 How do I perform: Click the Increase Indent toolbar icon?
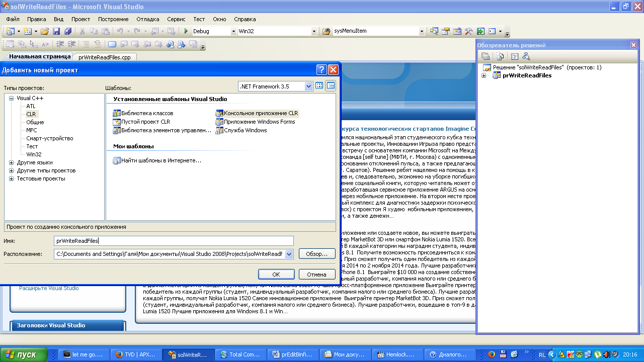(x=71, y=44)
